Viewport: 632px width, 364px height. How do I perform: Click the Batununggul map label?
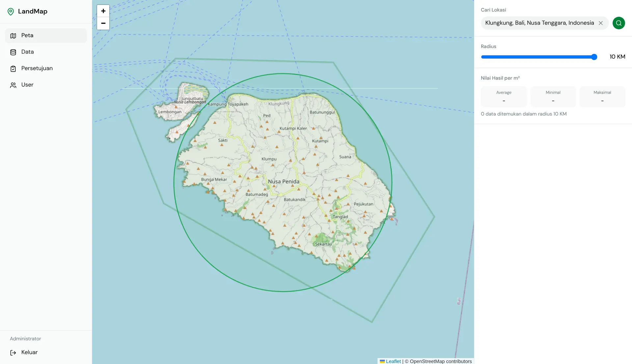pos(322,112)
